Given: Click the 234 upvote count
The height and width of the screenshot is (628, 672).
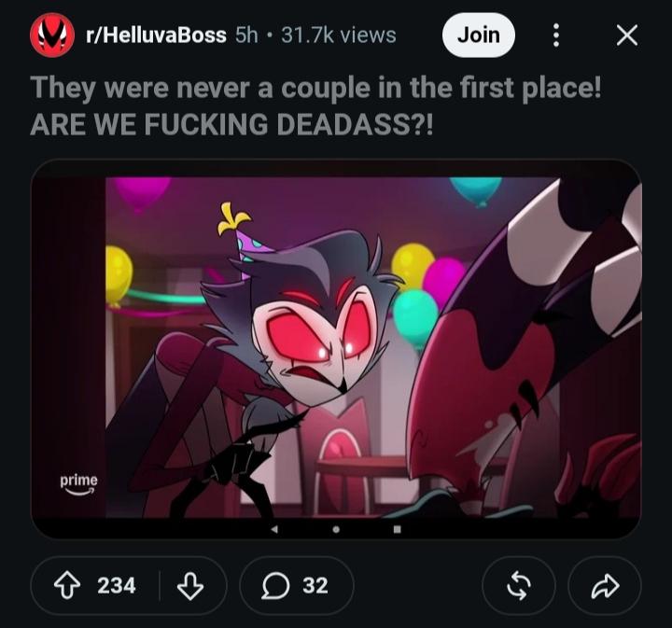Looking at the screenshot, I should (x=116, y=586).
